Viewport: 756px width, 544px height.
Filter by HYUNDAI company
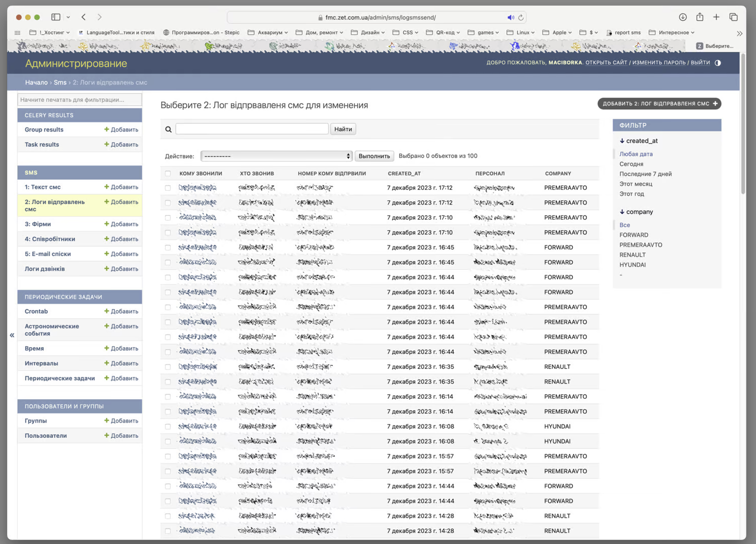[x=632, y=265]
